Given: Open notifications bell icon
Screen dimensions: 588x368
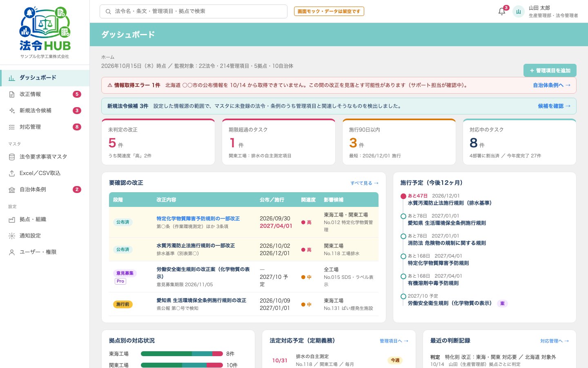Looking at the screenshot, I should 502,11.
